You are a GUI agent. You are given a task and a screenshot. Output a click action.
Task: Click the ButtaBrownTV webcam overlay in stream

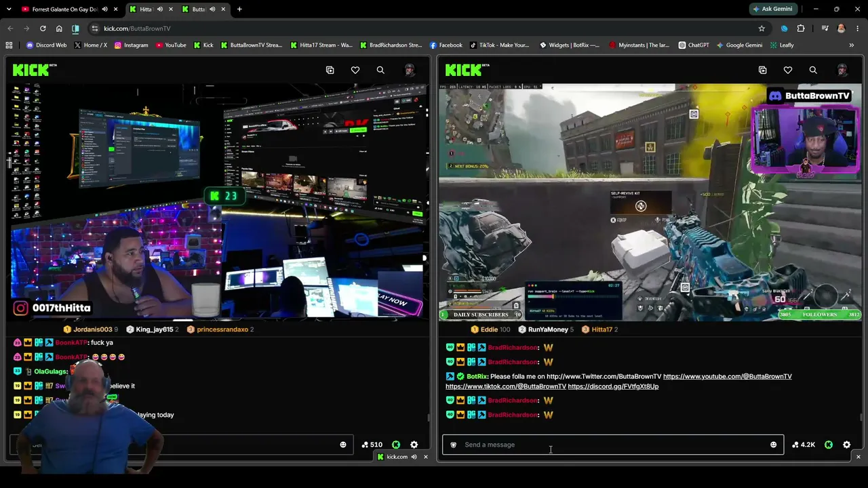805,140
